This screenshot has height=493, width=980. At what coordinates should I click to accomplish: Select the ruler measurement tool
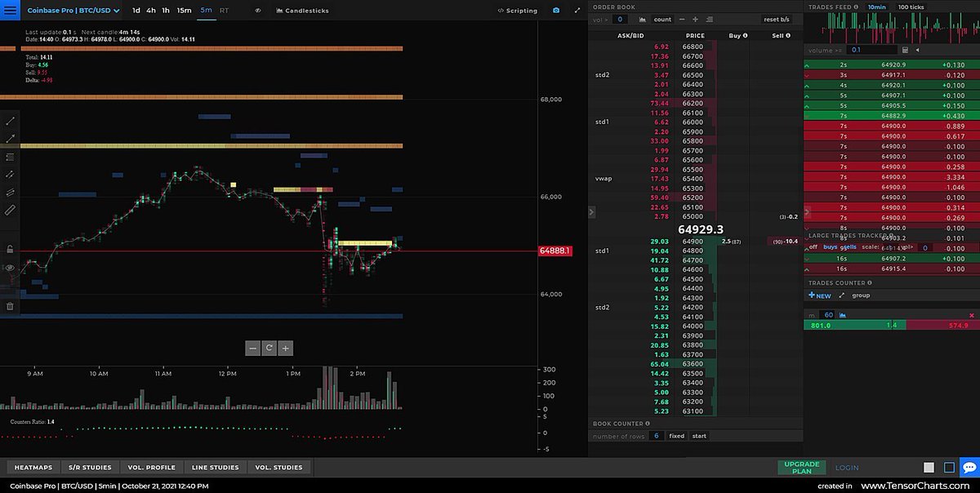click(x=10, y=211)
